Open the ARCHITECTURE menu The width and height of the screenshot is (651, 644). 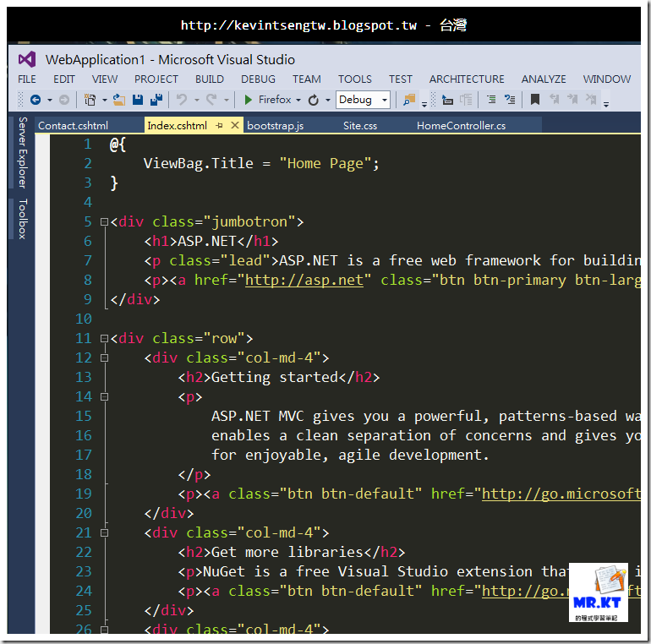467,79
